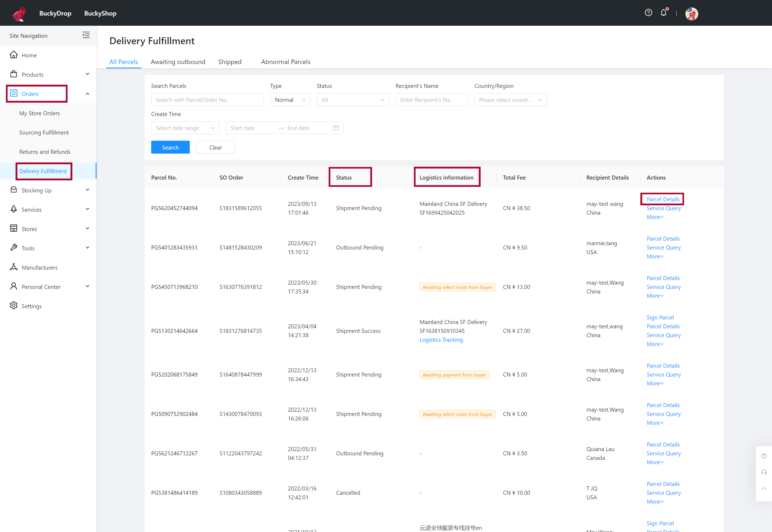This screenshot has height=532, width=772.
Task: Click Parcel Details for PG5620452744094
Action: point(663,198)
